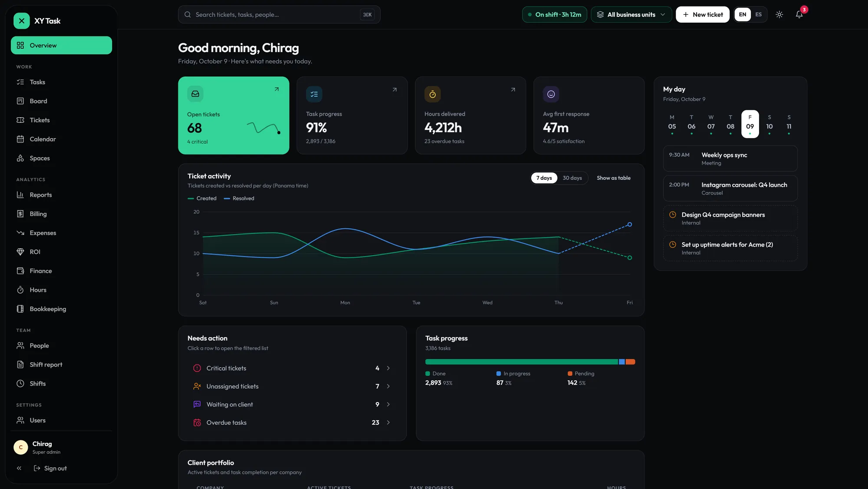
Task: Open Tickets in the sidebar
Action: coord(61,120)
